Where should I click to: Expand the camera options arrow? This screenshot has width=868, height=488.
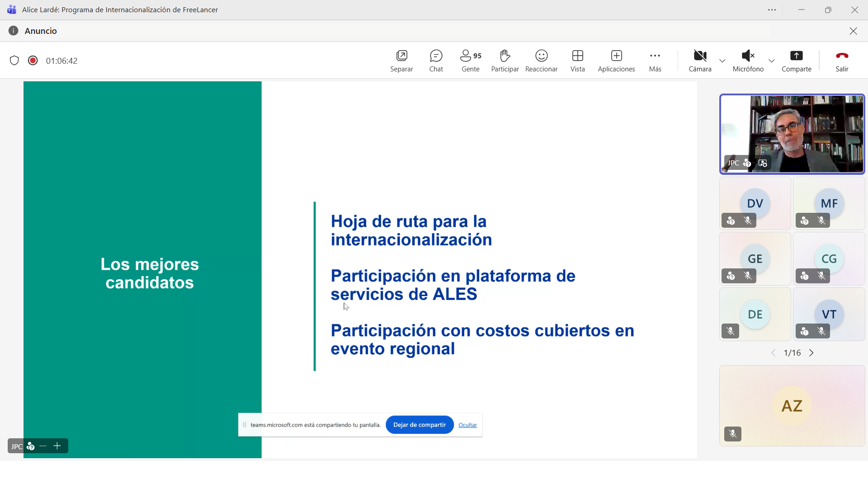(722, 61)
